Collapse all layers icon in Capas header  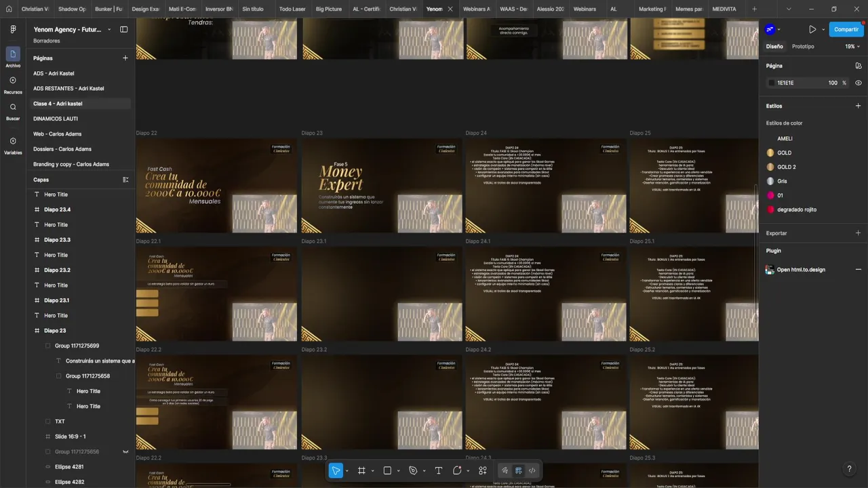coord(125,180)
